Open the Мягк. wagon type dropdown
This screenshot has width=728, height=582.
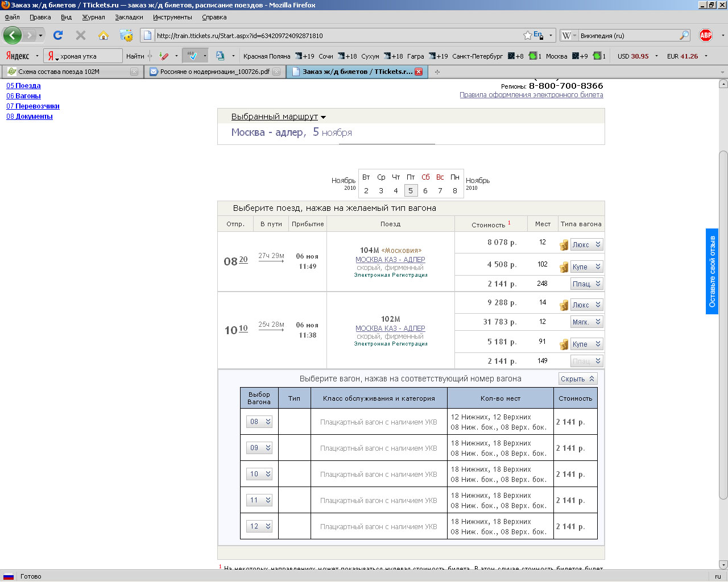click(586, 322)
